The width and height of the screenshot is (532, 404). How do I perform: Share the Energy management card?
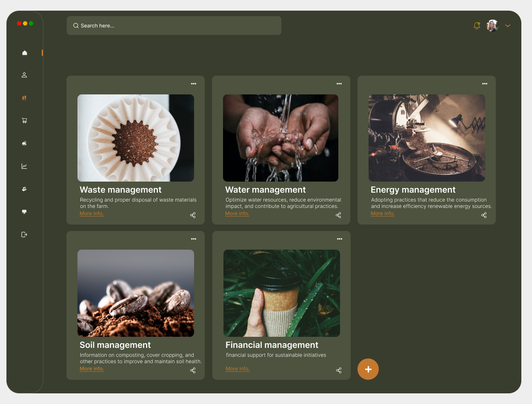pos(484,215)
